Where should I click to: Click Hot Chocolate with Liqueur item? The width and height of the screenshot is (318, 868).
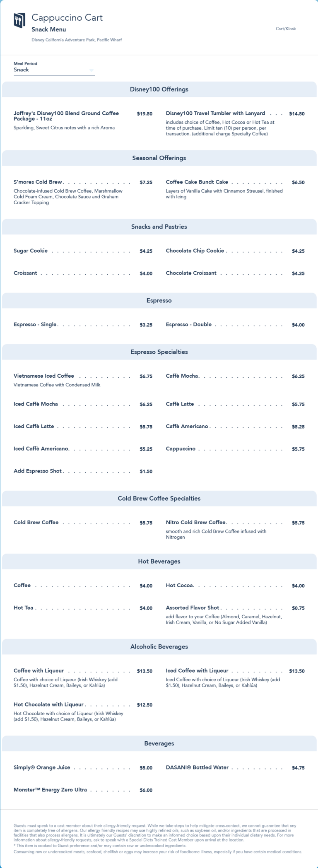(x=49, y=704)
